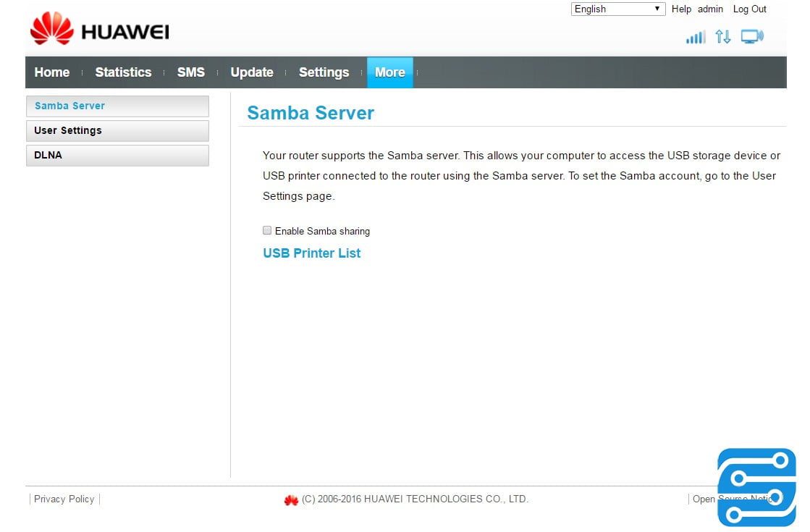Click the Log Out link
Viewport: 810px width, 532px height.
coord(749,9)
